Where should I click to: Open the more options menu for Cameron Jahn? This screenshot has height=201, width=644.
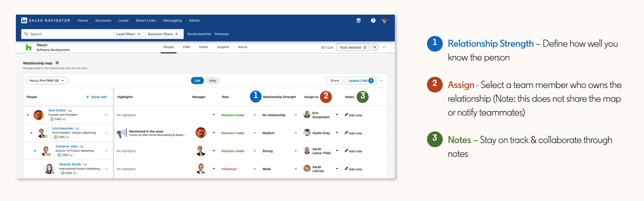107,151
